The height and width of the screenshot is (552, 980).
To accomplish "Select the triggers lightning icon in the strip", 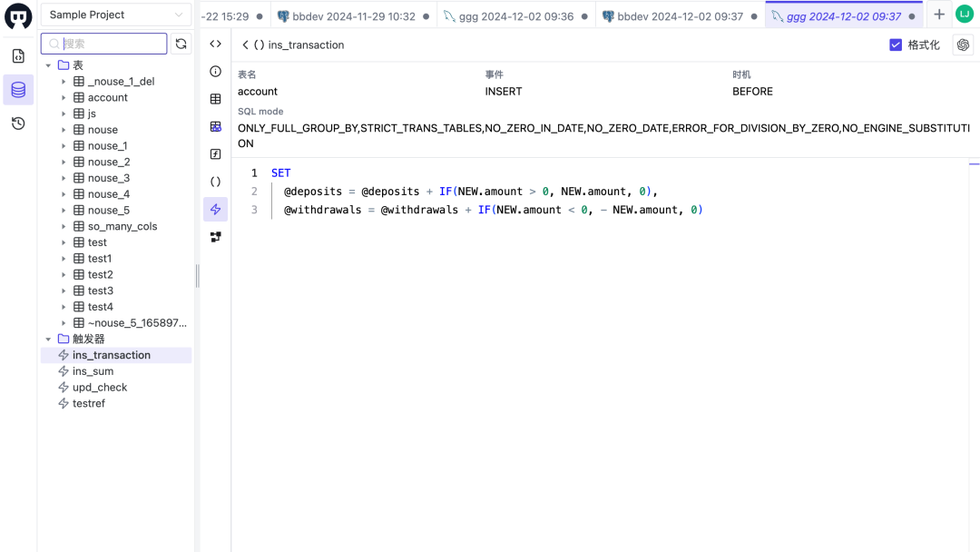I will pyautogui.click(x=216, y=210).
